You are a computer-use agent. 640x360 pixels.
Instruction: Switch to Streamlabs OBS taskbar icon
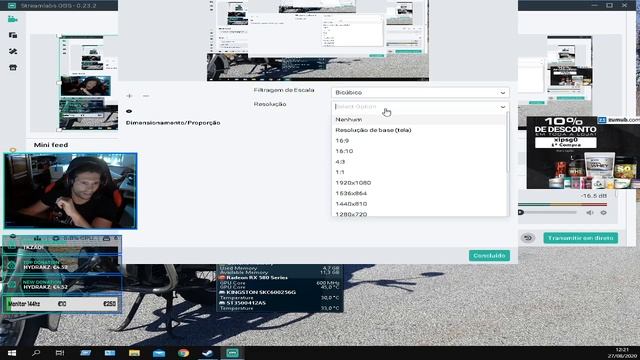tap(232, 353)
